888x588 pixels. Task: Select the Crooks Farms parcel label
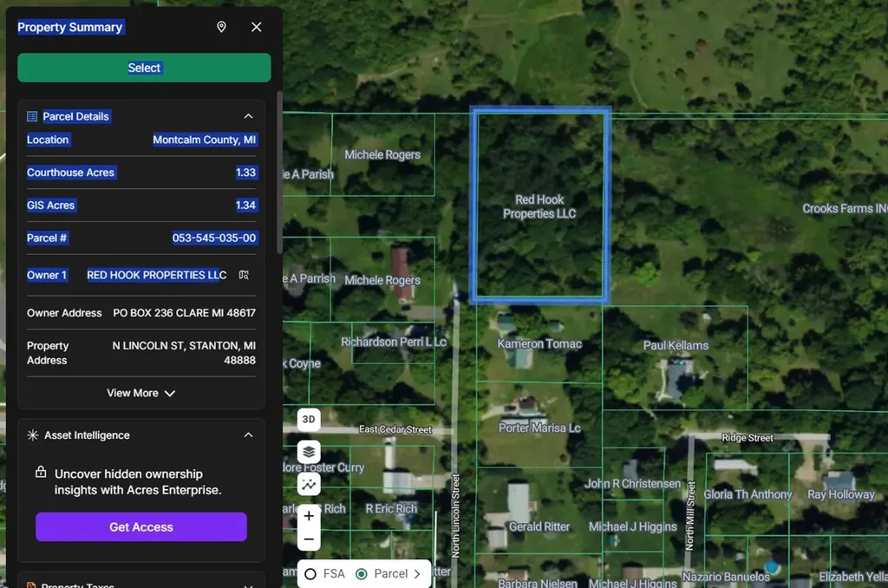pyautogui.click(x=845, y=208)
